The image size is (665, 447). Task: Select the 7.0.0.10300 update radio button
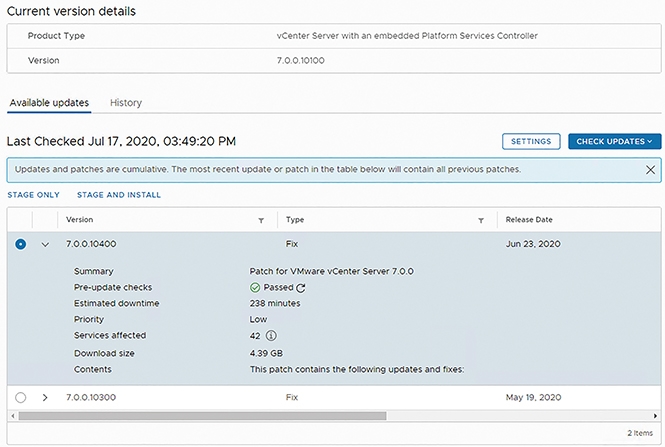(20, 398)
